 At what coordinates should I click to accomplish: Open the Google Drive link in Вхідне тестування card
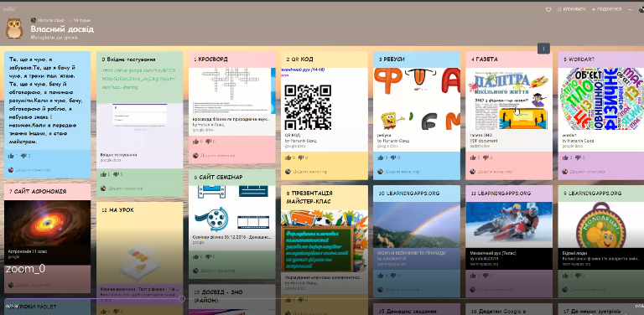pyautogui.click(x=138, y=79)
